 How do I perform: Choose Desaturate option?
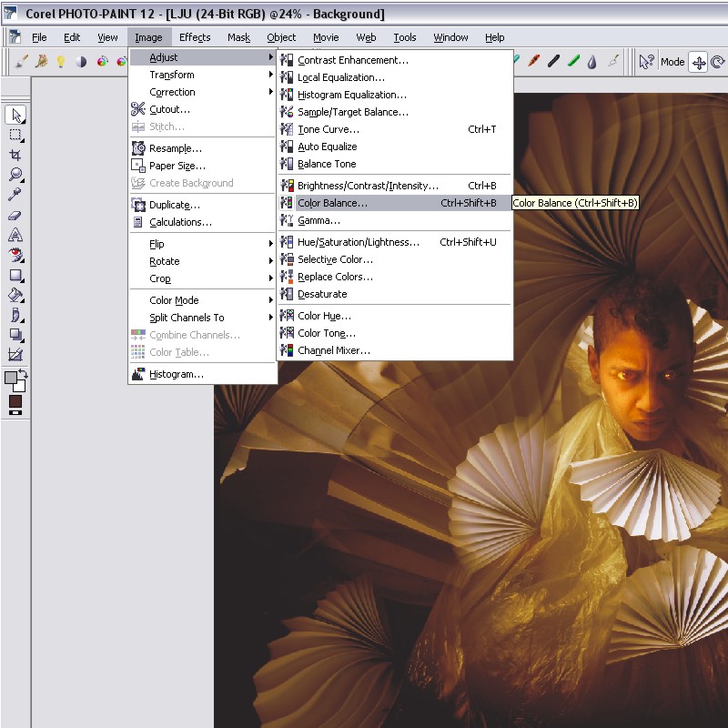click(395, 294)
